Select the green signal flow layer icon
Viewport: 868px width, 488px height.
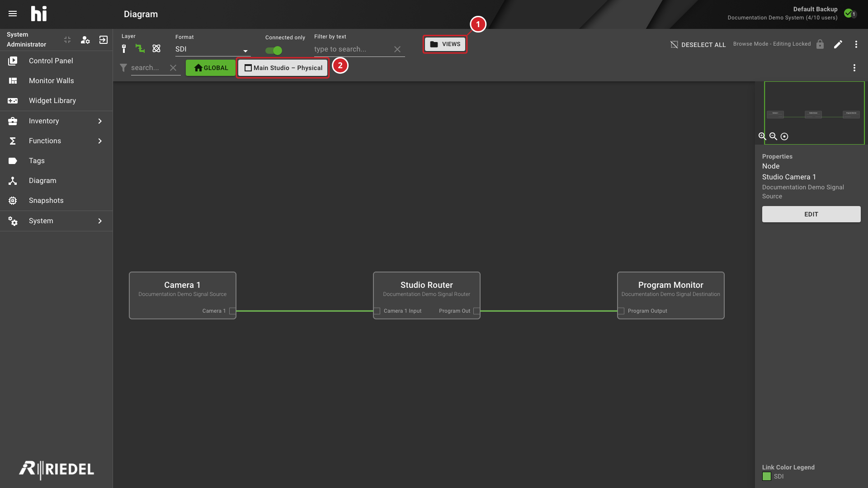140,48
